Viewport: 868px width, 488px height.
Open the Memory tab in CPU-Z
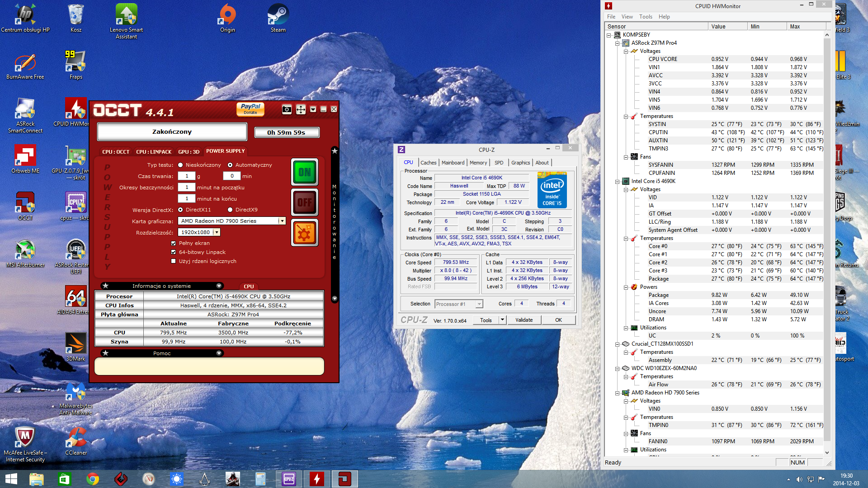(478, 163)
